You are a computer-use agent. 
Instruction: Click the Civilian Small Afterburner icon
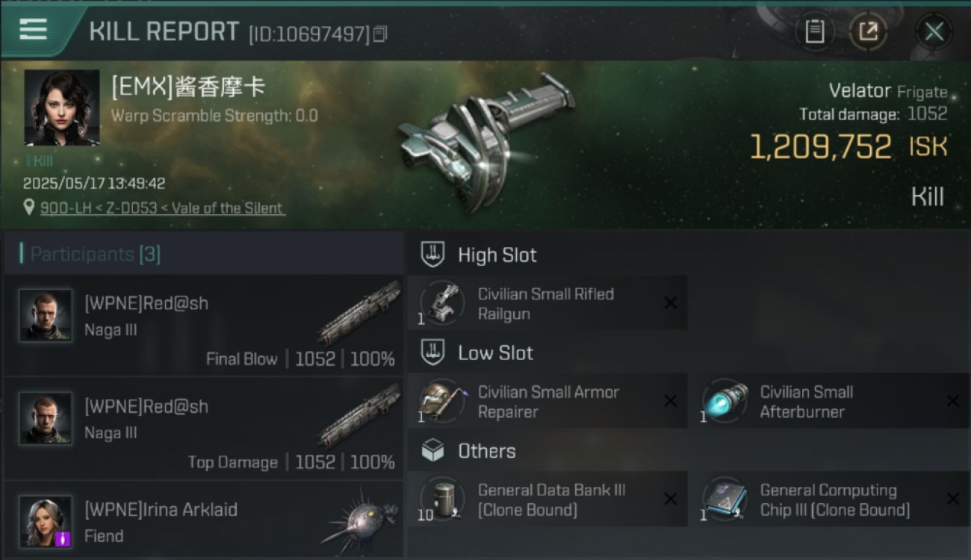pyautogui.click(x=725, y=401)
